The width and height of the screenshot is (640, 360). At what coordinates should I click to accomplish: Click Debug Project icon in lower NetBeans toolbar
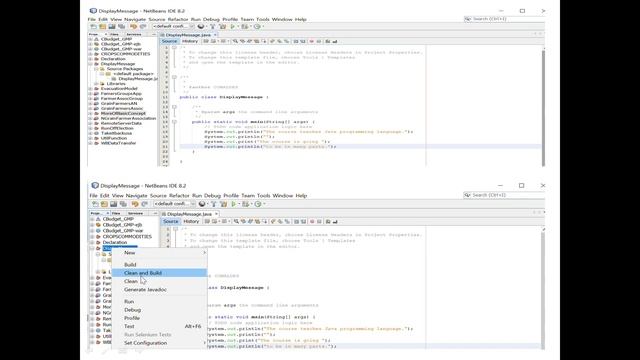(245, 204)
